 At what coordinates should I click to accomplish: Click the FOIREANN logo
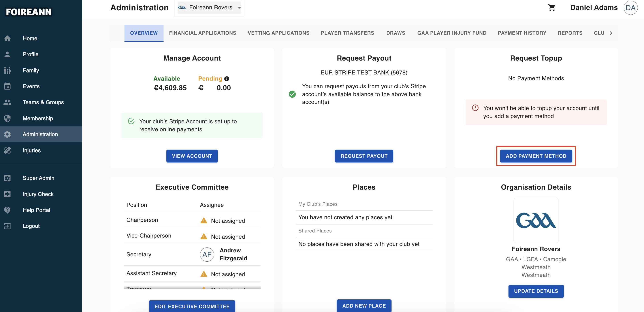tap(29, 12)
